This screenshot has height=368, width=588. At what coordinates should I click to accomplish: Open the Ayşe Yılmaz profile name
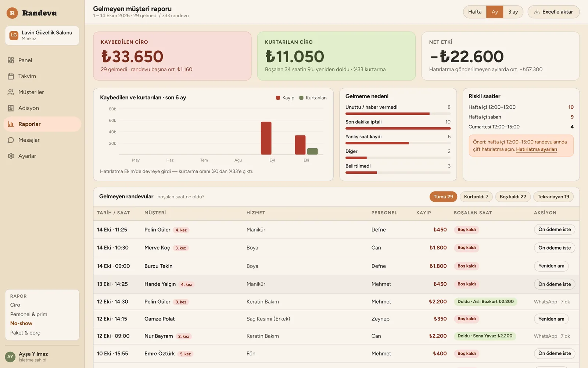(x=33, y=354)
